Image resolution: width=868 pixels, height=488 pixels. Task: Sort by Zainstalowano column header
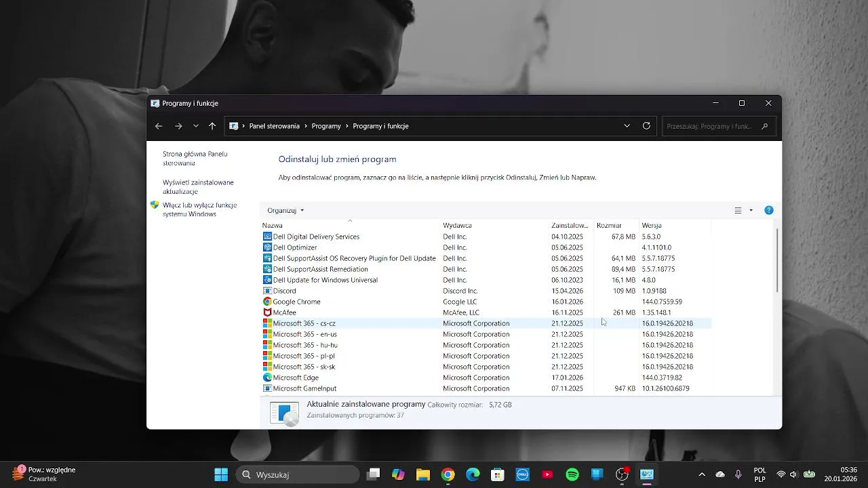570,225
